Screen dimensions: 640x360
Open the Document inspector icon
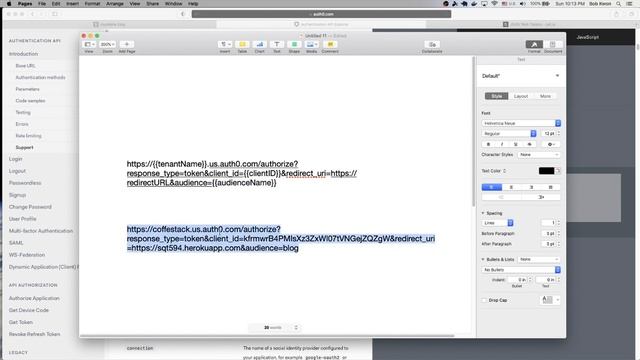point(553,44)
